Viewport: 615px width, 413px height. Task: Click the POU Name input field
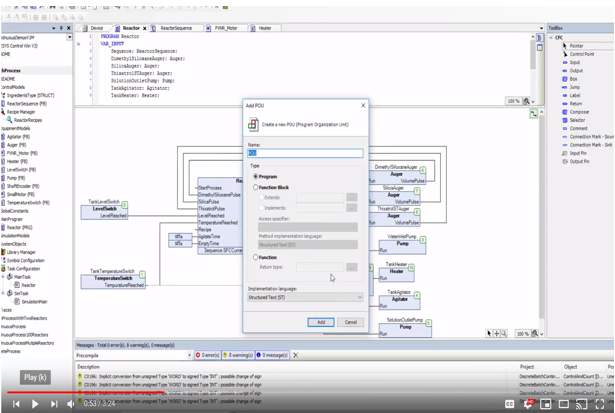(305, 153)
